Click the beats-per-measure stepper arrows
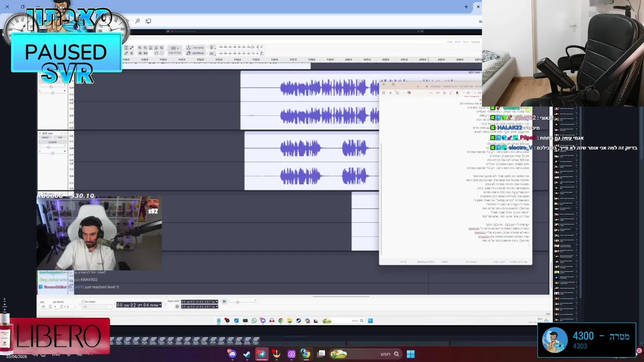644x362 pixels. 61,307
